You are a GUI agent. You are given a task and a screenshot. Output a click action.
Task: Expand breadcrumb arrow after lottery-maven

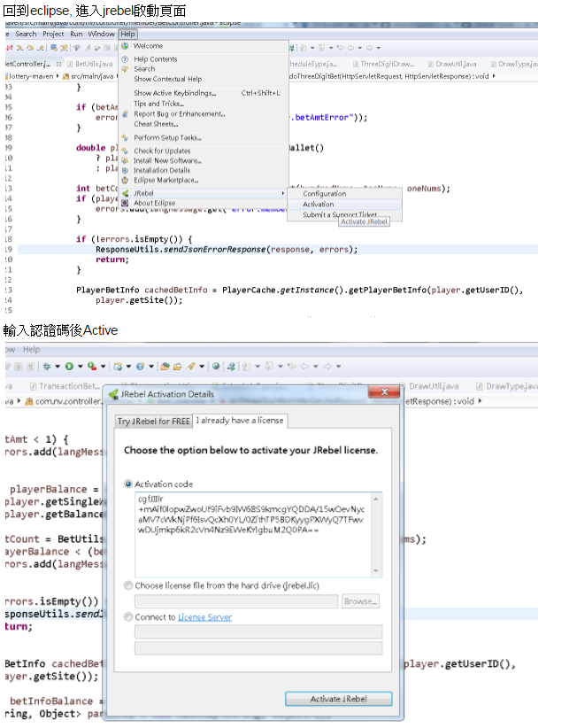click(x=58, y=76)
